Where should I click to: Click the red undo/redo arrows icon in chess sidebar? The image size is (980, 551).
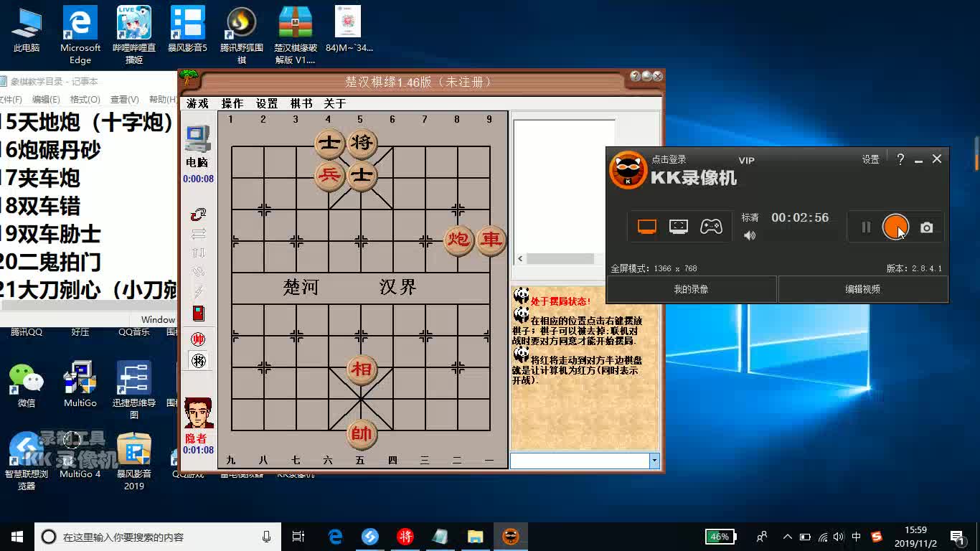tap(199, 214)
